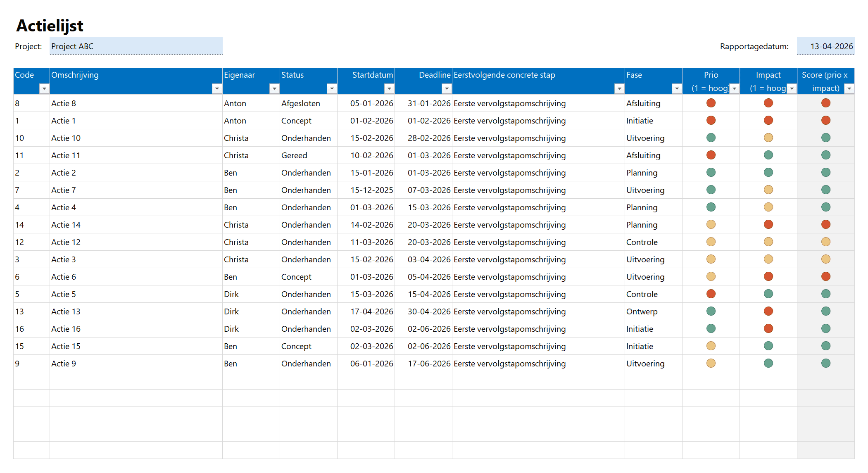Click the yellow Score icon for Actie 12
Viewport: 868px width, 473px height.
click(x=825, y=242)
